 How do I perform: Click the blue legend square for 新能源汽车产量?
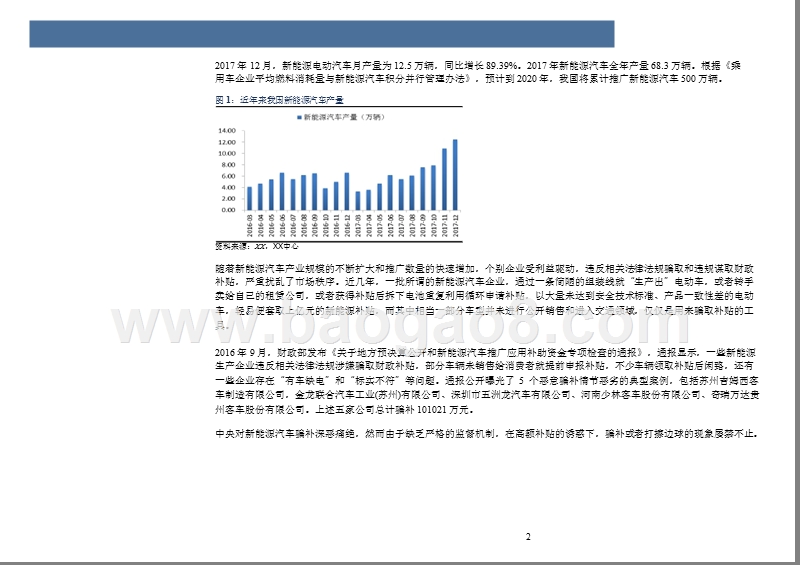click(299, 117)
